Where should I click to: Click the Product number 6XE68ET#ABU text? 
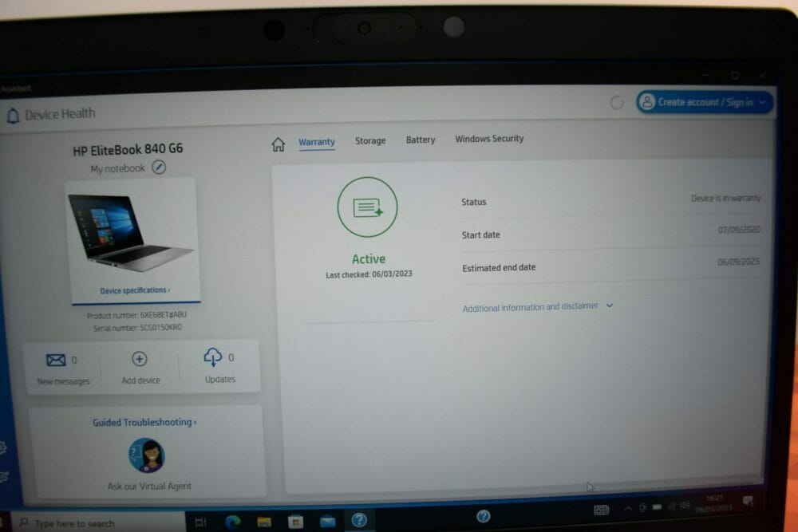tap(136, 315)
